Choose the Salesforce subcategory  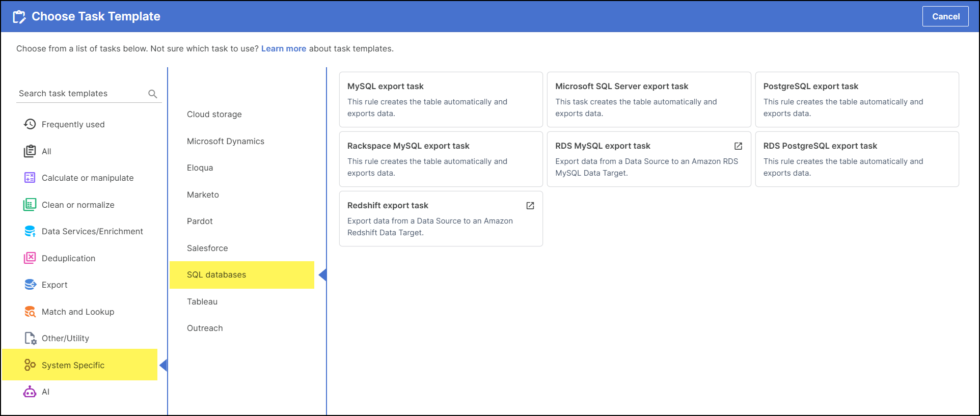[x=207, y=248]
